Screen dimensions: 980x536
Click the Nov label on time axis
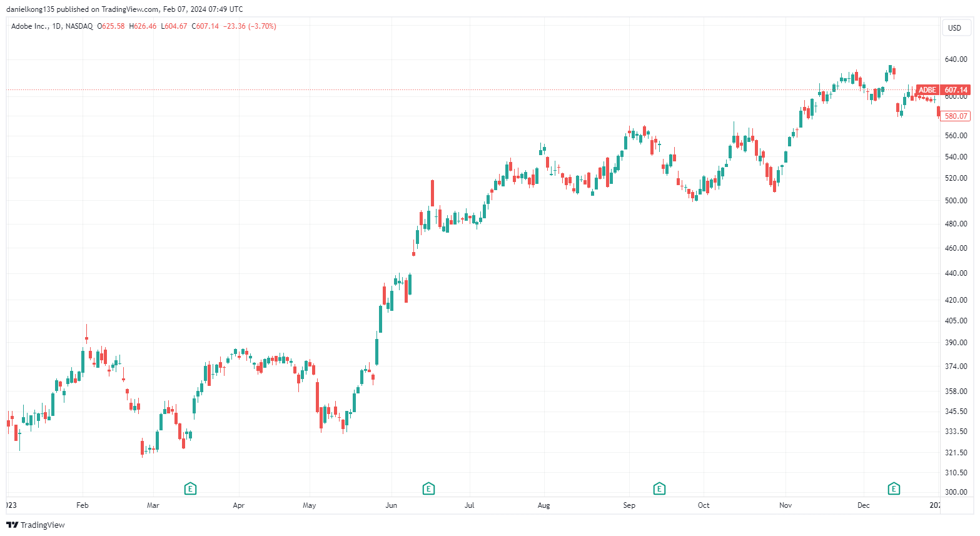[786, 505]
